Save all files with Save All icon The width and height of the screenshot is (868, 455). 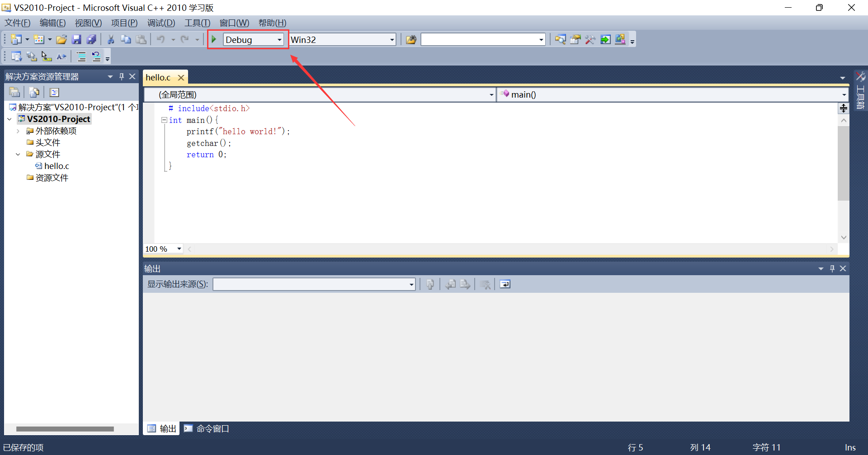pyautogui.click(x=92, y=39)
